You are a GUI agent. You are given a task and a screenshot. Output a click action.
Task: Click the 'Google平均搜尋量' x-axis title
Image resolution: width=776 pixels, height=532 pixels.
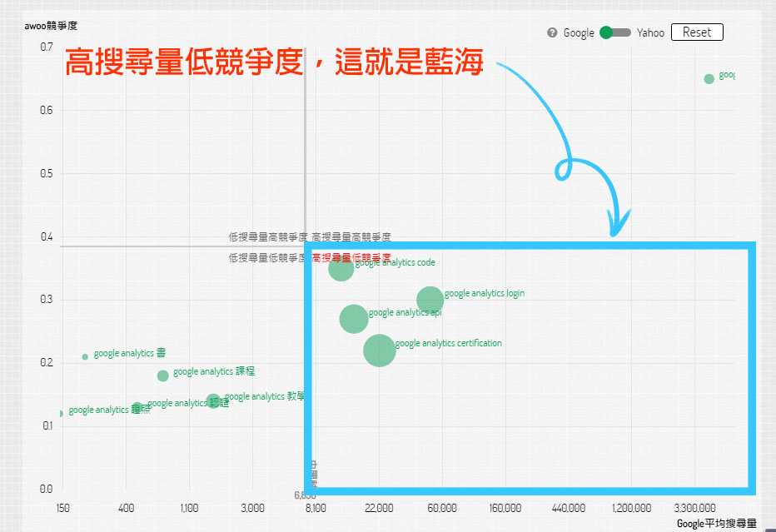(x=717, y=523)
